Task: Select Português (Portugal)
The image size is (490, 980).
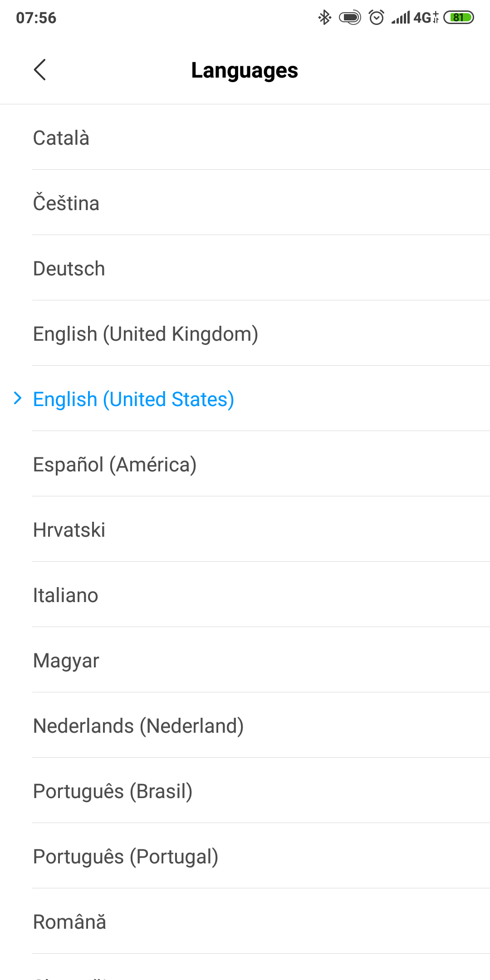Action: point(126,857)
